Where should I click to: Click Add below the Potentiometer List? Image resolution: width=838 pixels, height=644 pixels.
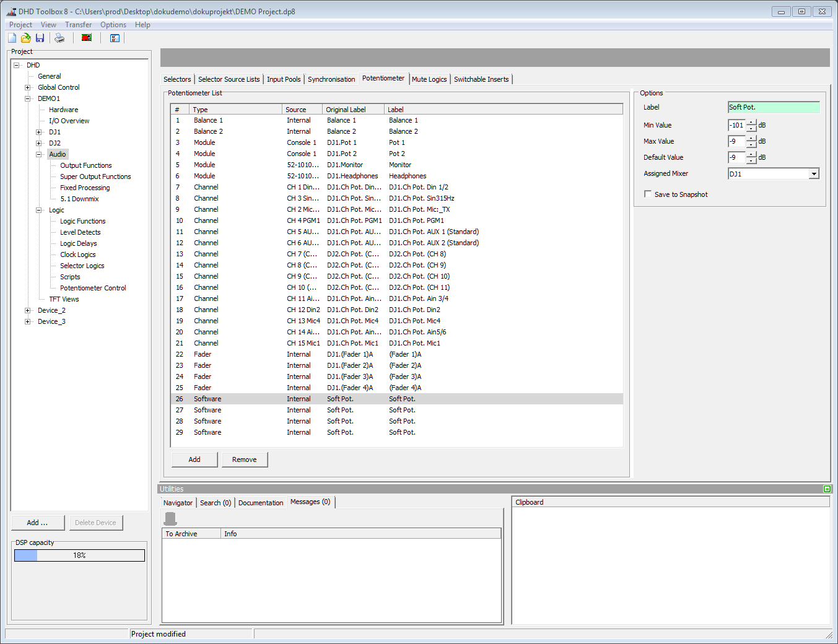tap(194, 459)
